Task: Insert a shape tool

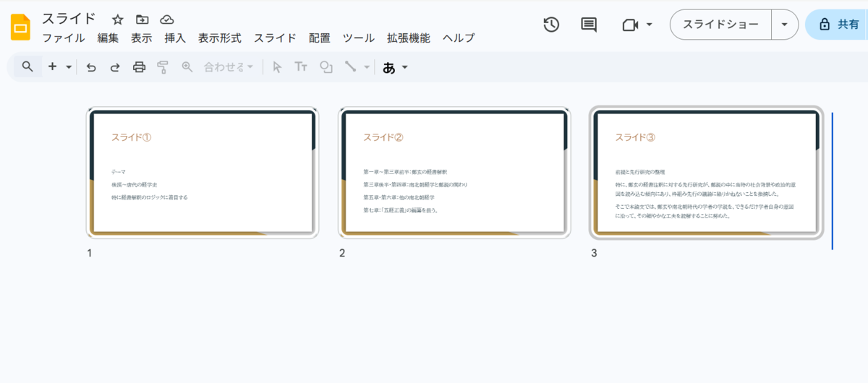Action: (326, 67)
